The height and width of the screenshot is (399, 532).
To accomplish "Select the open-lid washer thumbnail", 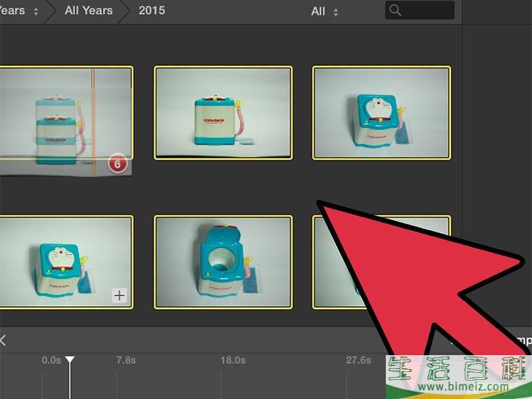I will click(223, 262).
